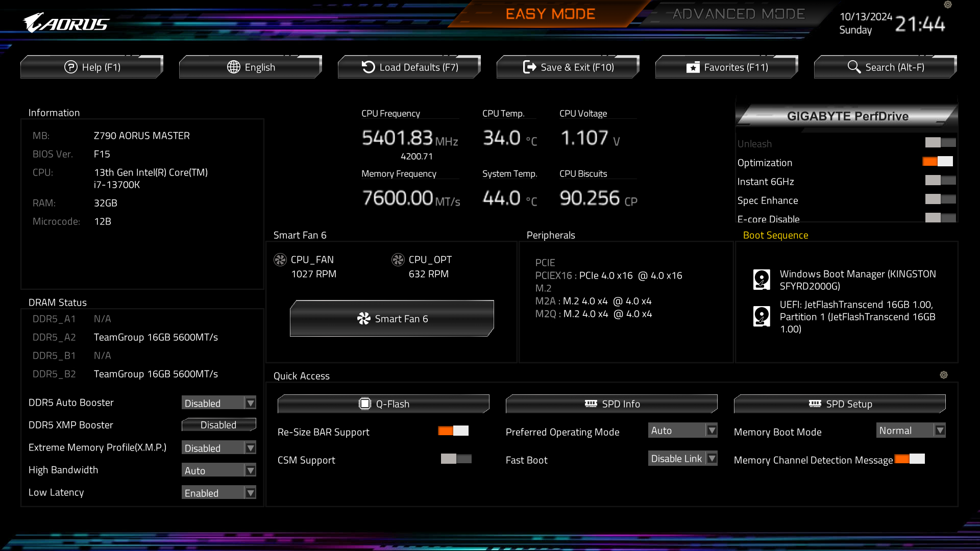The width and height of the screenshot is (980, 551).
Task: Click the Quick Access gear settings icon
Action: (x=944, y=375)
